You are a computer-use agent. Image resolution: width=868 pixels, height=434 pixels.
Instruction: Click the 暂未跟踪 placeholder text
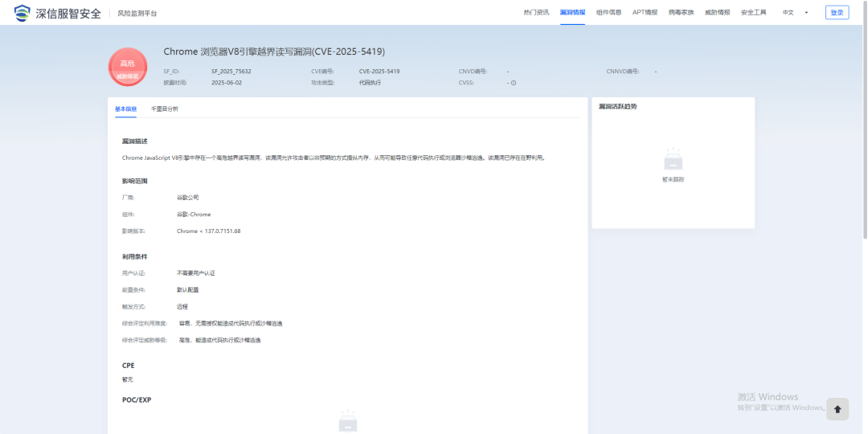pos(674,180)
